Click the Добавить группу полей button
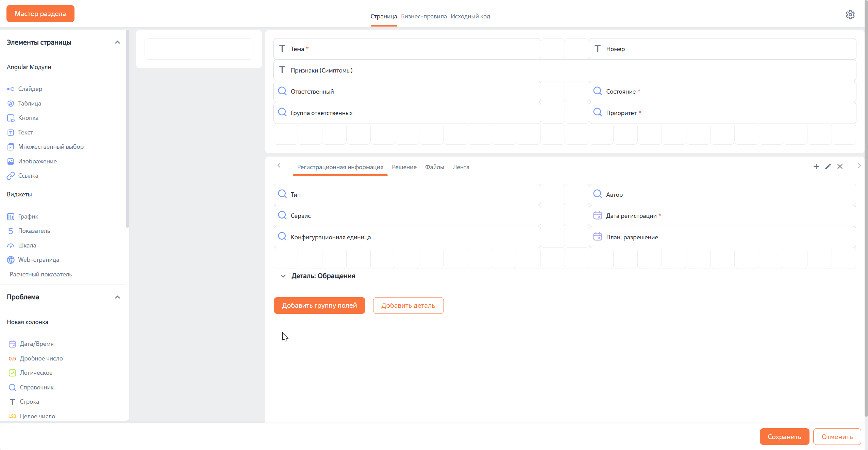The width and height of the screenshot is (868, 450). [319, 305]
